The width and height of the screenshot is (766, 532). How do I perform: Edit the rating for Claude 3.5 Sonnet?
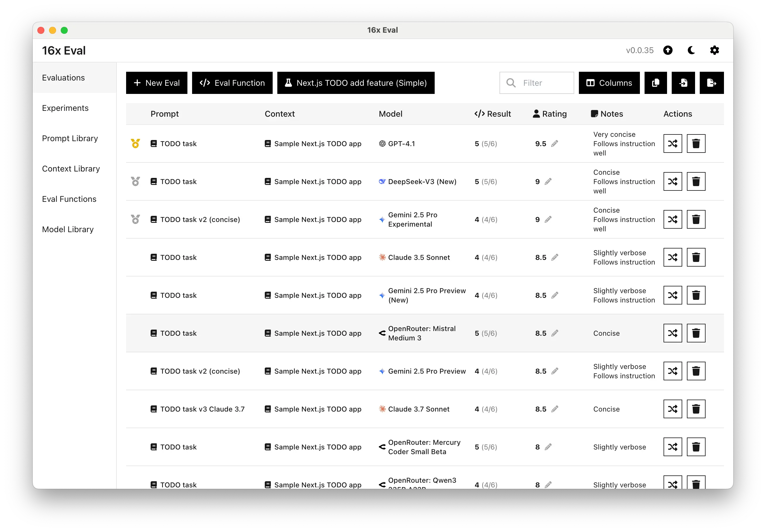click(554, 257)
